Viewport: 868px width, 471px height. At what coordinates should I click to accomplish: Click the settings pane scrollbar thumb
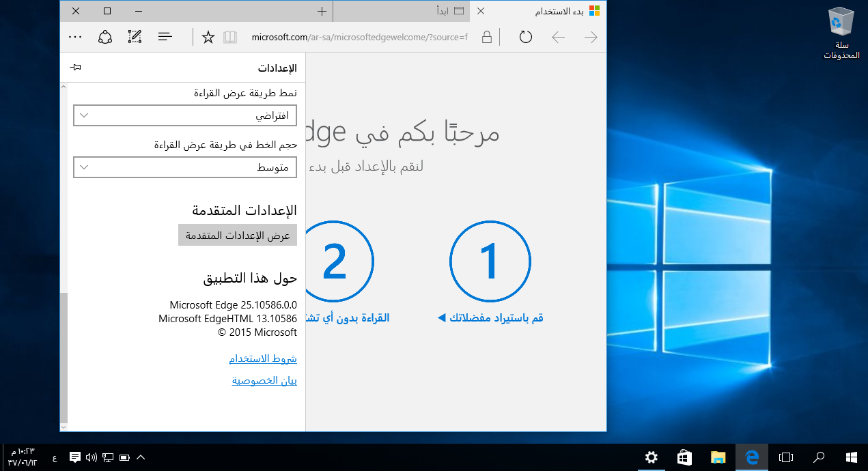pyautogui.click(x=64, y=358)
